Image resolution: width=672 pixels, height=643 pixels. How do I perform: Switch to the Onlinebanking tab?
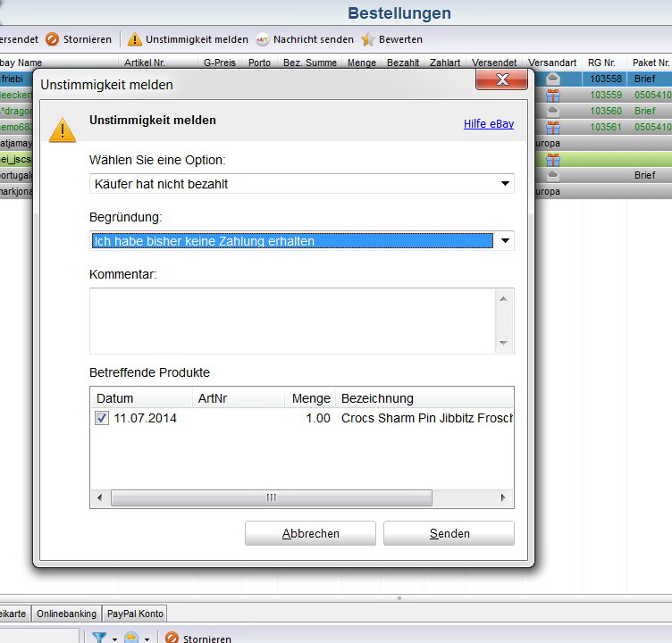[66, 614]
